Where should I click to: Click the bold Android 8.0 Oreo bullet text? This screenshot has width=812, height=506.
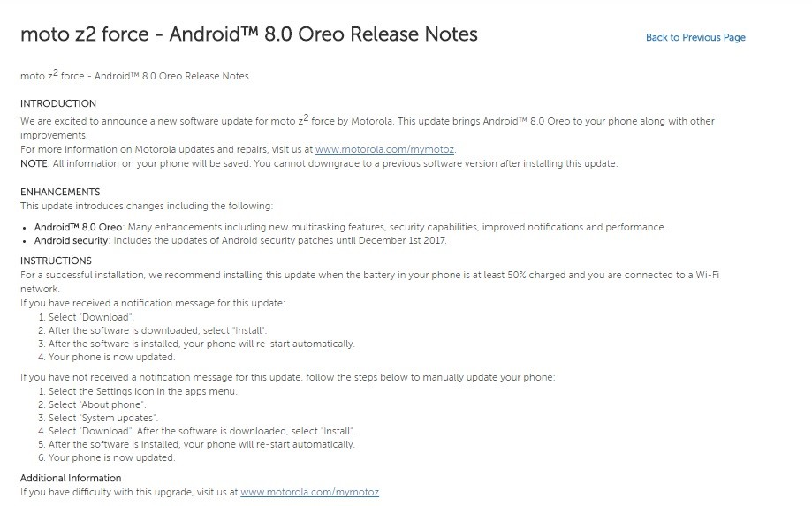click(x=79, y=227)
